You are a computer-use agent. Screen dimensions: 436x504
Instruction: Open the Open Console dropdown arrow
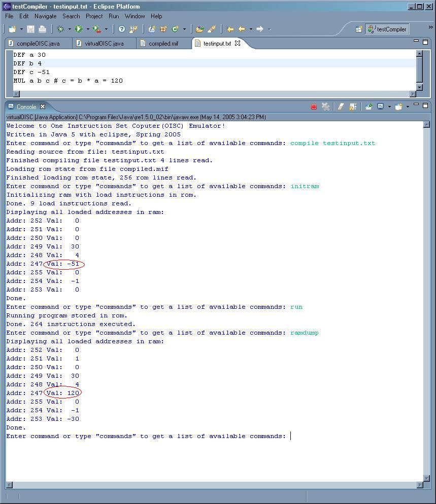coord(408,106)
